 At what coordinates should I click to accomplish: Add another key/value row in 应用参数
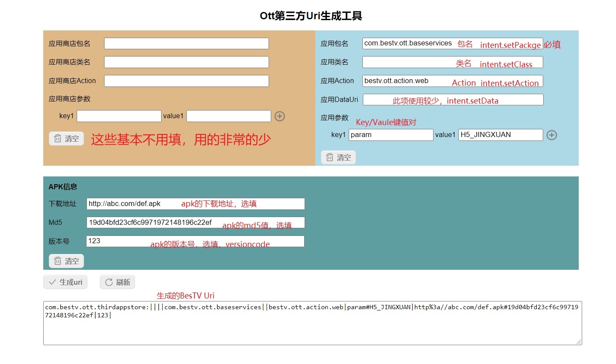[x=552, y=135]
